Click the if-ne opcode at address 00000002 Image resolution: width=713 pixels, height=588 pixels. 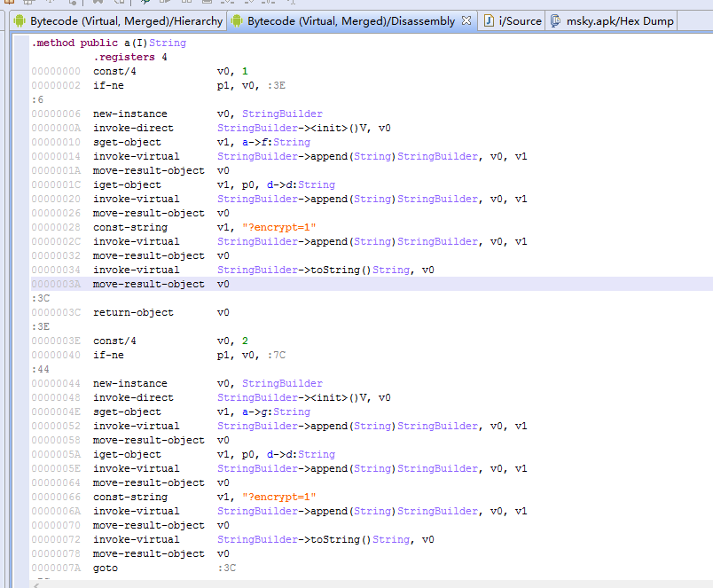pyautogui.click(x=108, y=85)
